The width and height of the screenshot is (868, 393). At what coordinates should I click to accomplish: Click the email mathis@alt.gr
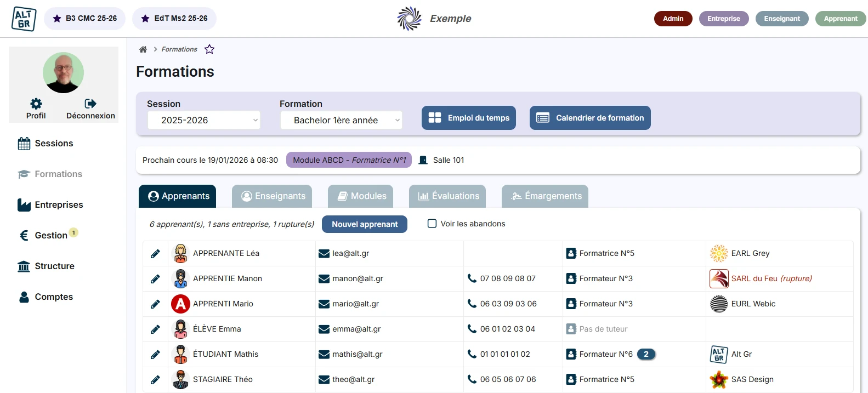(358, 354)
